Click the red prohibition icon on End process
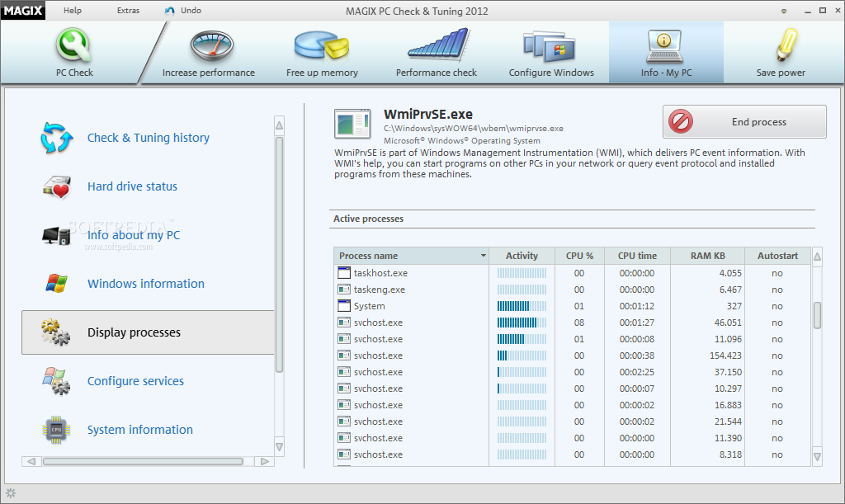 coord(681,122)
